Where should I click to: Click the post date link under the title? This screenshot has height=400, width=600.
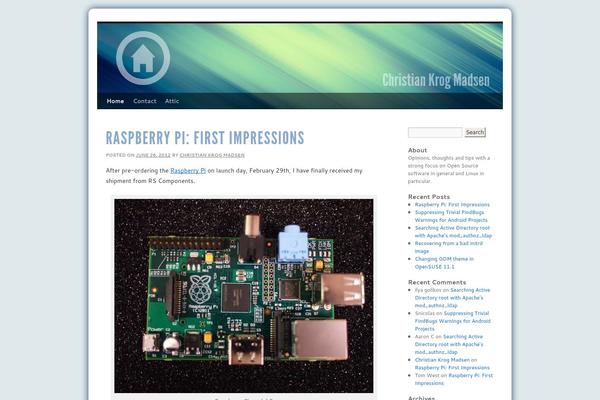[153, 155]
